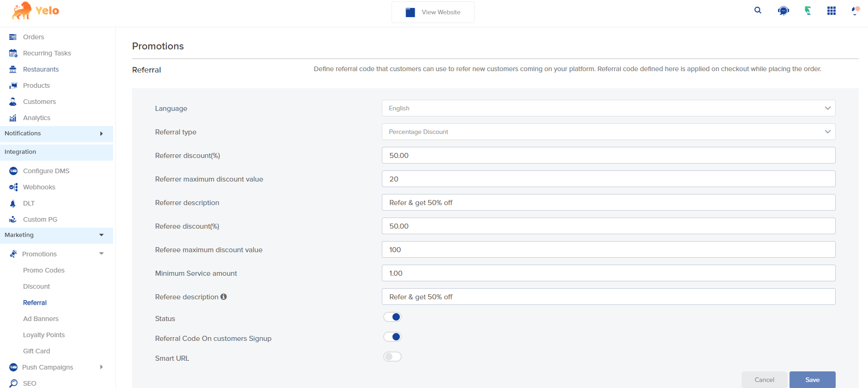The width and height of the screenshot is (868, 388).
Task: Click the Analytics chart icon
Action: [13, 118]
